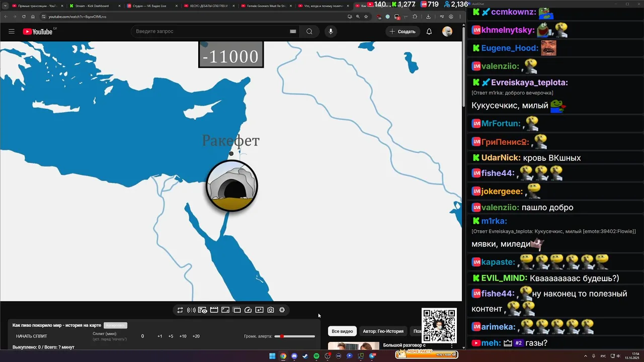Open the browser downloads icon
644x362 pixels.
pos(428,17)
